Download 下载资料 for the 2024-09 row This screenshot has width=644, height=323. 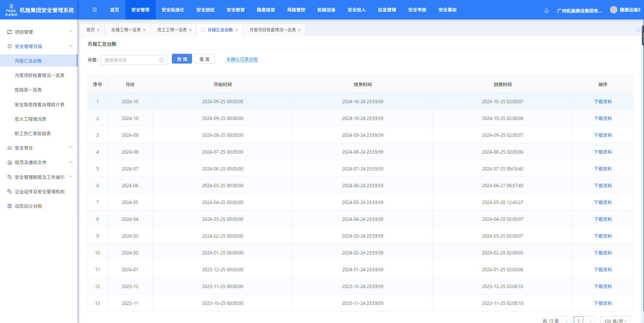[x=603, y=135]
